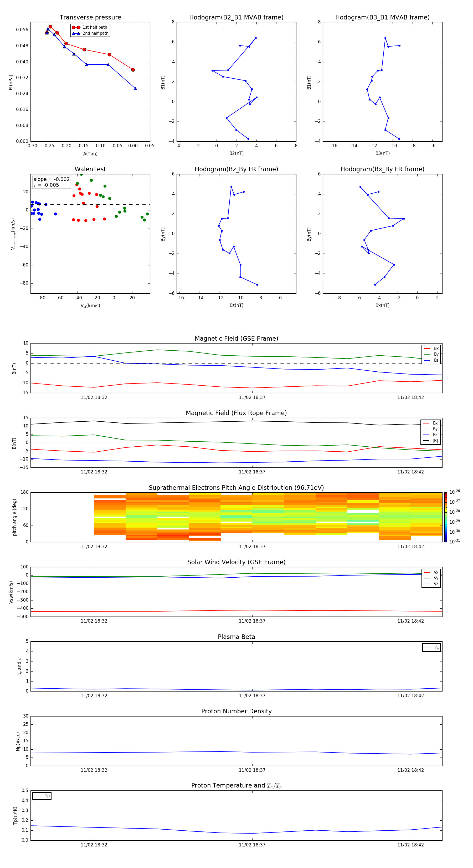473x868 pixels.
Task: Click '11/02 18:37' tick under GSE magnetic field
Action: tap(252, 398)
